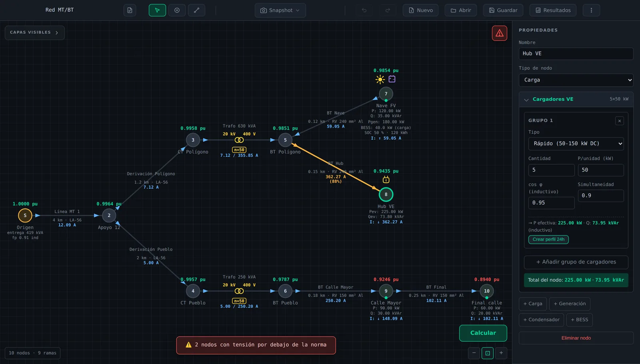This screenshot has height=364, width=640.
Task: Click Añadir grupo de cargadores
Action: pyautogui.click(x=576, y=262)
